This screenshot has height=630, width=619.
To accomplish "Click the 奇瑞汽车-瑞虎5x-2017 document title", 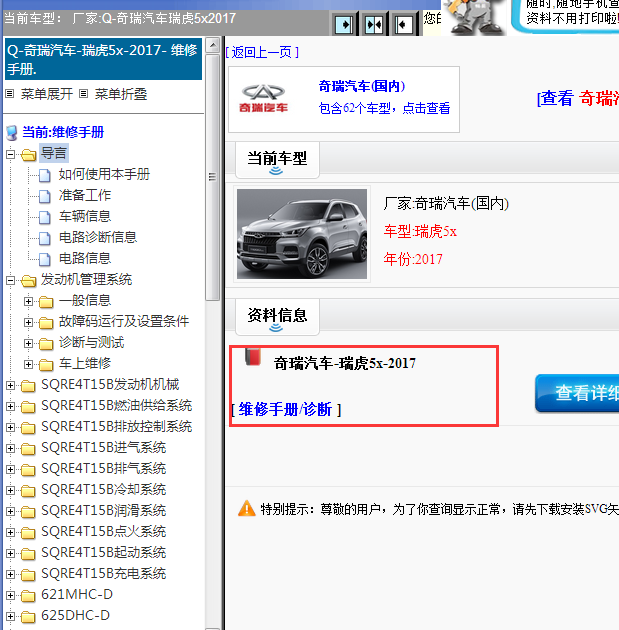I will pyautogui.click(x=345, y=363).
